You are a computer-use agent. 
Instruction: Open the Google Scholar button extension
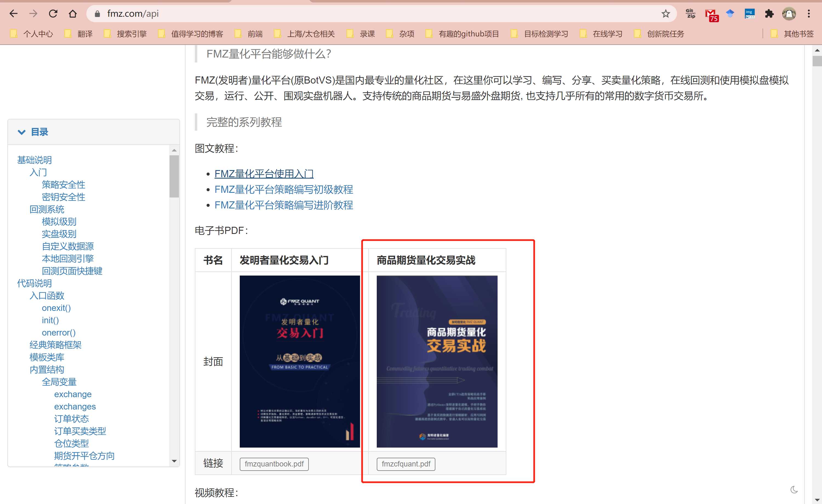click(x=730, y=14)
